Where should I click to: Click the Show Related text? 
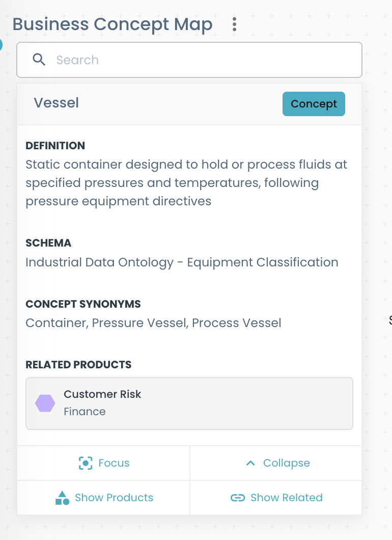click(287, 498)
